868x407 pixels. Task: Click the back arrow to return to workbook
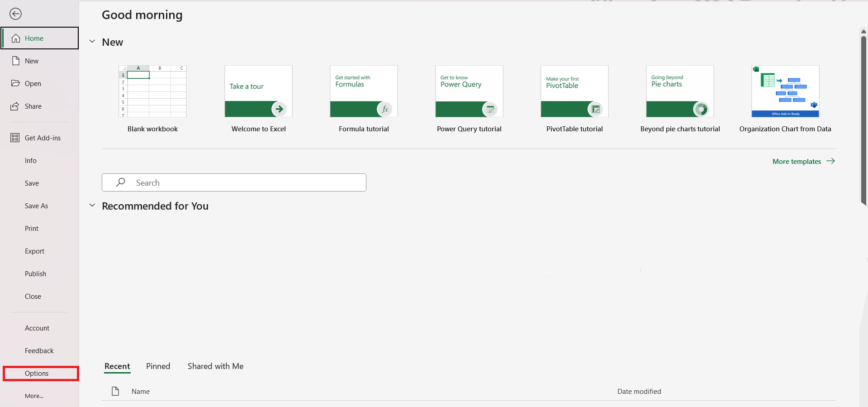(15, 14)
